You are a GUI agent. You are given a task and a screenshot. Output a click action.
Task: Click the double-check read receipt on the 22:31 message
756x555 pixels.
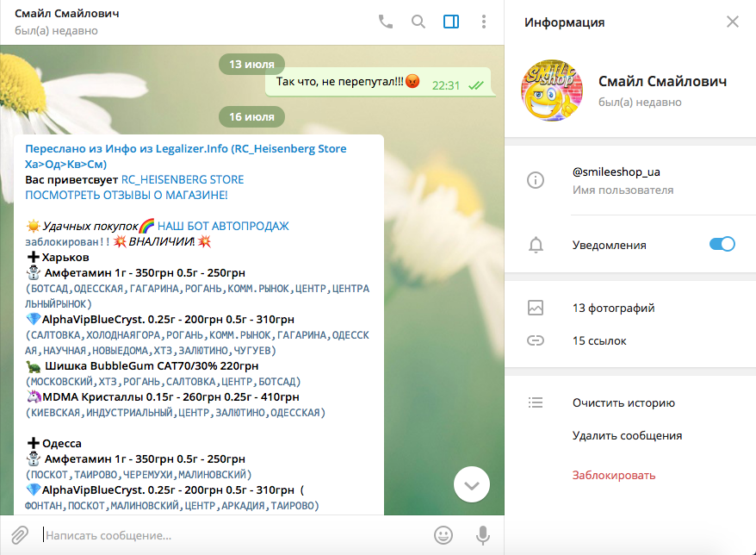coord(476,85)
